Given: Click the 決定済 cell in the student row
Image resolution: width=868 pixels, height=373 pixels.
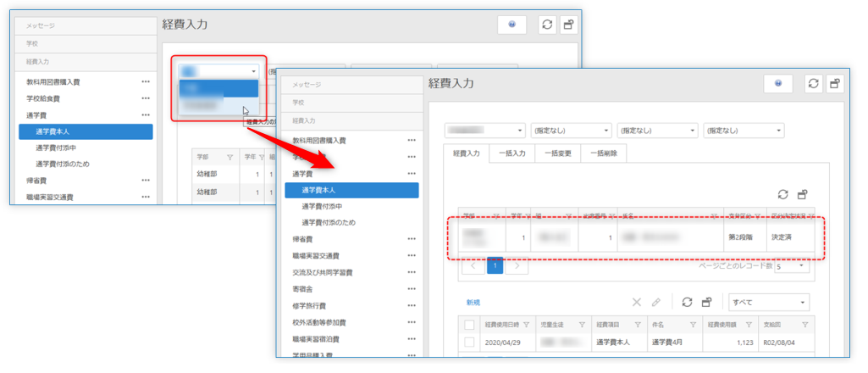Looking at the screenshot, I should coord(791,237).
